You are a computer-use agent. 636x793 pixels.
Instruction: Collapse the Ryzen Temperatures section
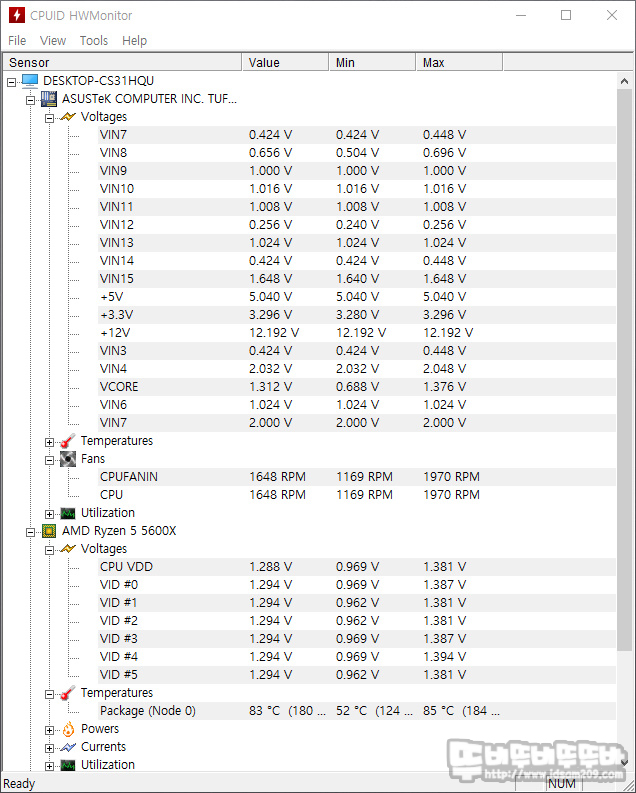coord(49,694)
